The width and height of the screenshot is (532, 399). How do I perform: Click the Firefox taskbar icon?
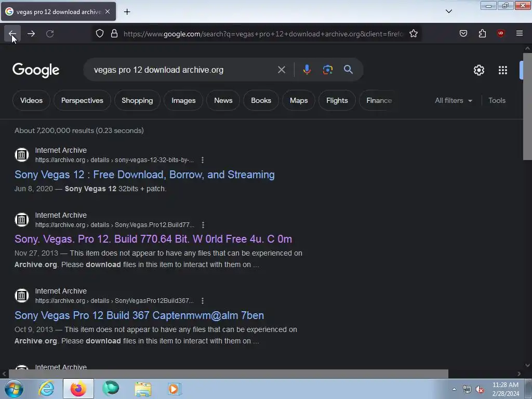click(x=78, y=389)
